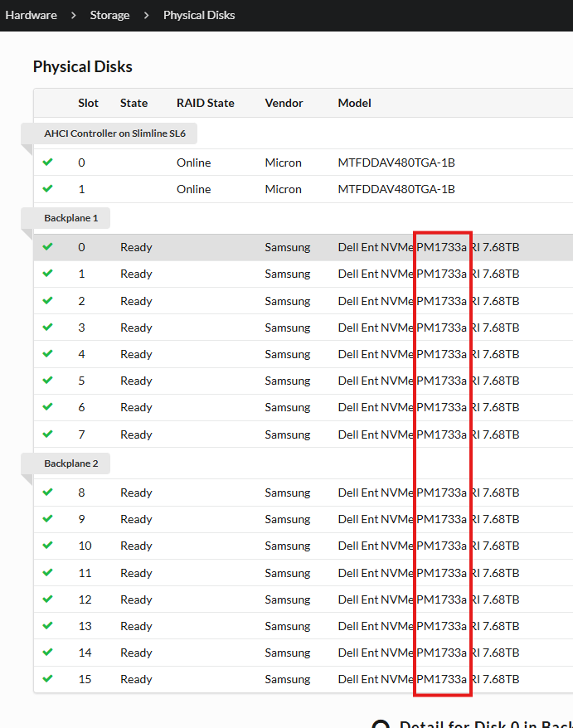Sort by the Vendor column header
This screenshot has height=728, width=573.
pos(284,103)
